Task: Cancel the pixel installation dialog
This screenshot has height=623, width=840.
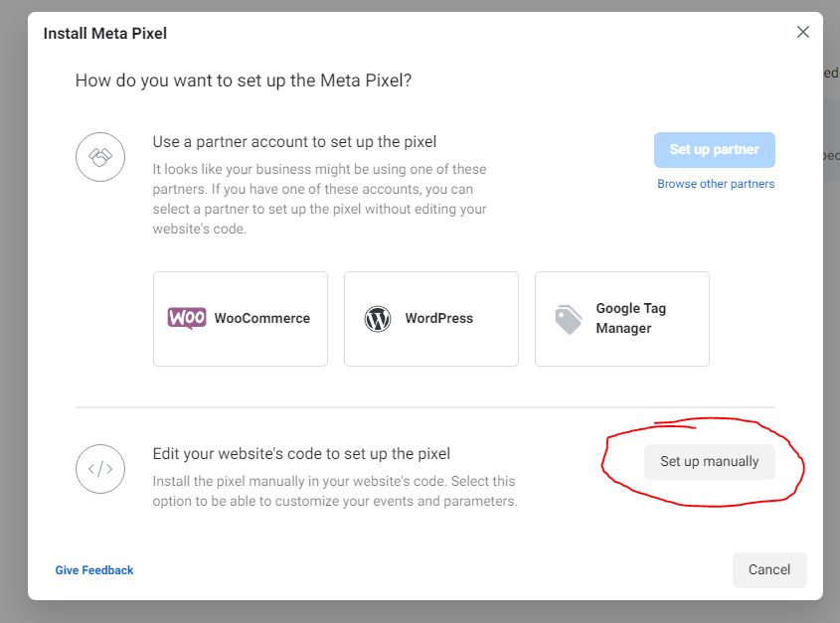Action: (x=769, y=570)
